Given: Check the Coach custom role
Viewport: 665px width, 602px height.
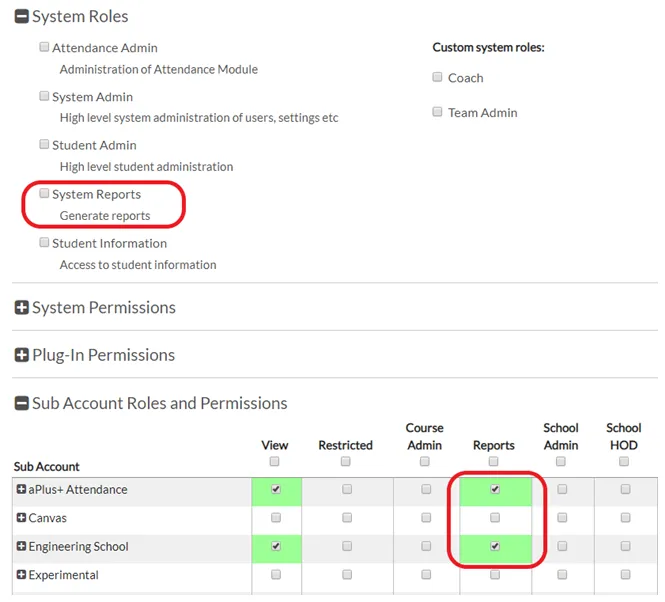Looking at the screenshot, I should 437,77.
